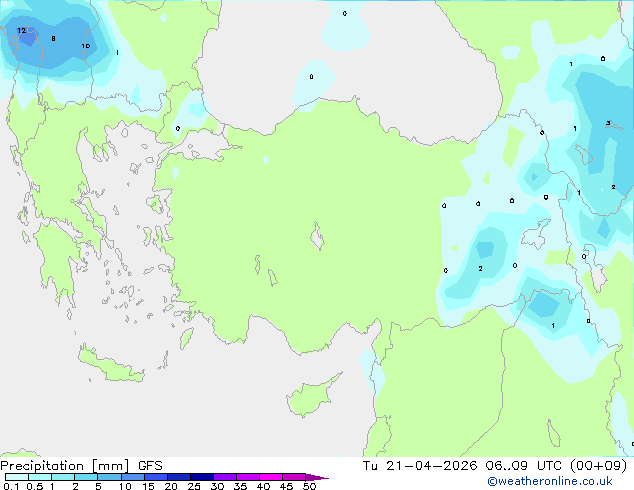Image resolution: width=634 pixels, height=490 pixels.
Task: Click the 0.1–0.5 mm legend color swatch
Action: point(17,477)
